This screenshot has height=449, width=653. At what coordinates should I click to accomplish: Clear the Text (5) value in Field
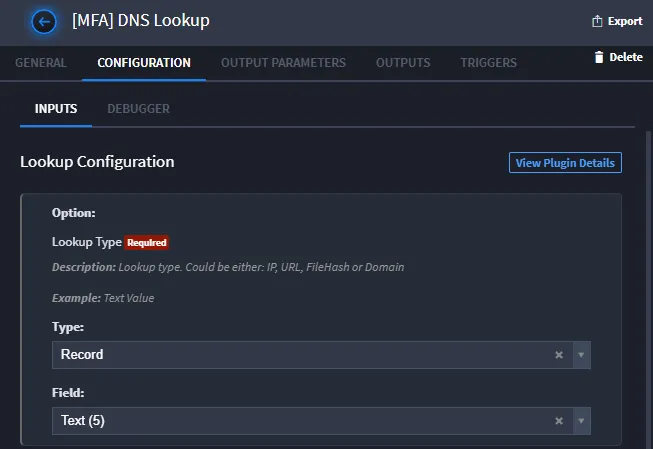click(x=559, y=421)
